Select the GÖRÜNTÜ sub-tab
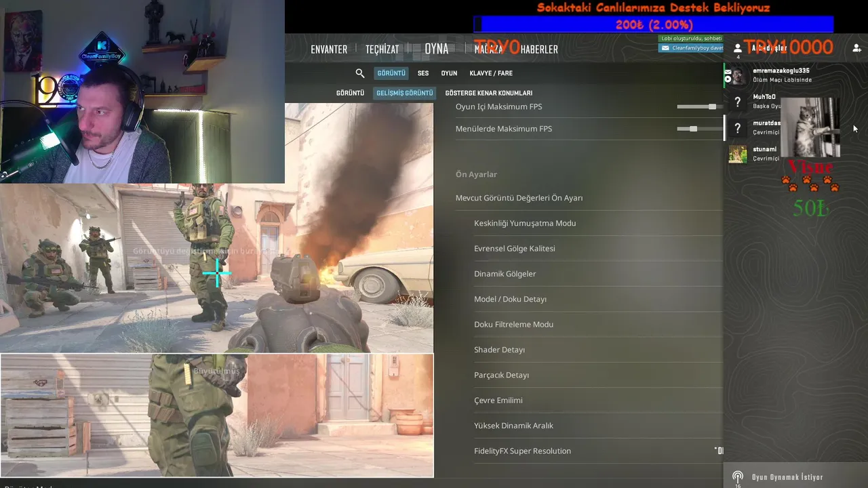Viewport: 868px width, 488px height. [x=350, y=93]
